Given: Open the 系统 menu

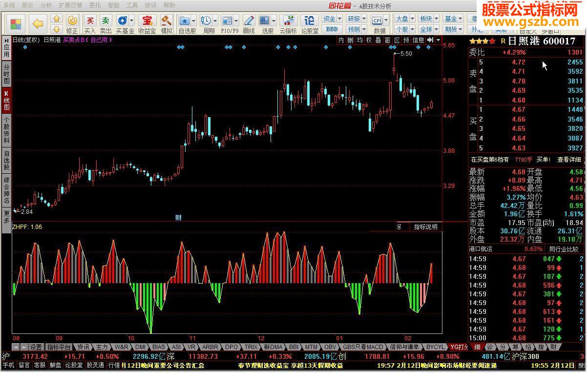Looking at the screenshot, I should coord(9,5).
